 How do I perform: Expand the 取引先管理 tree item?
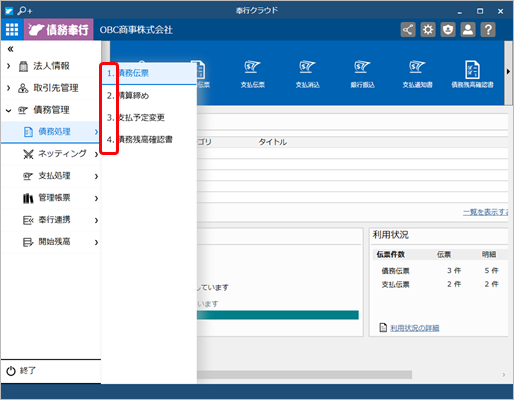coord(9,88)
